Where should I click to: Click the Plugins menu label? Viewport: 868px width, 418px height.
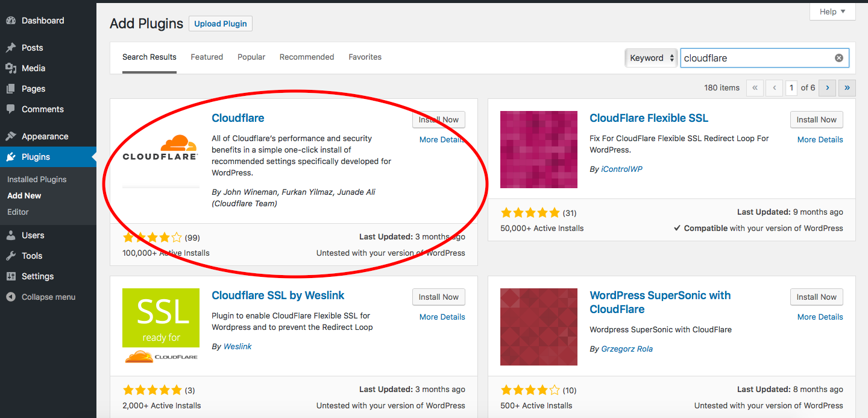(x=36, y=157)
